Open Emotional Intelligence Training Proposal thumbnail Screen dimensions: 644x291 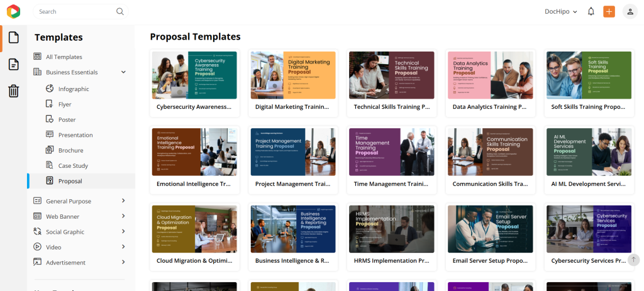click(194, 152)
